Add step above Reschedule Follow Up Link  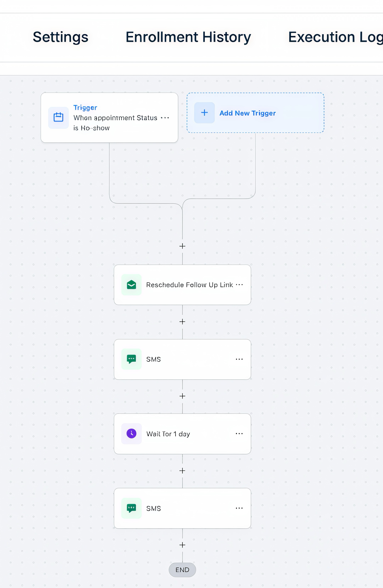pyautogui.click(x=182, y=246)
